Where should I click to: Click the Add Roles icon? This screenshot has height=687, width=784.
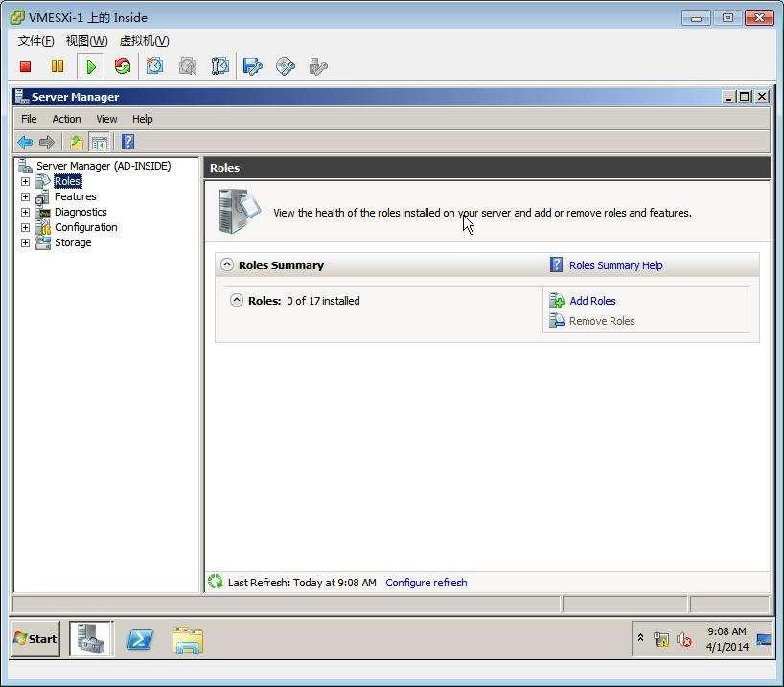click(x=557, y=301)
